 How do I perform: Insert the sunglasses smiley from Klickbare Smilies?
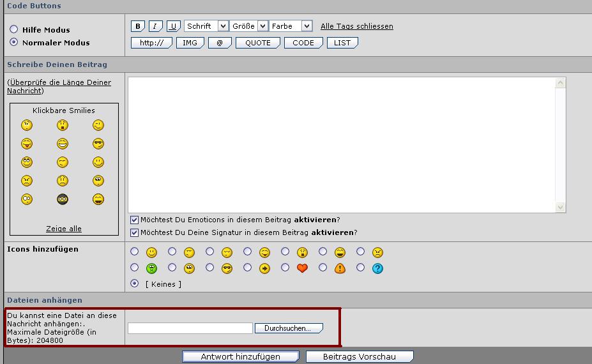98,144
